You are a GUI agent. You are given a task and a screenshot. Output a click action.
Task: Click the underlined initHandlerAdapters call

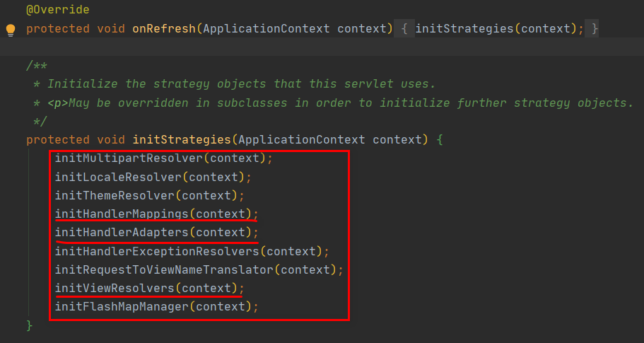coord(122,232)
